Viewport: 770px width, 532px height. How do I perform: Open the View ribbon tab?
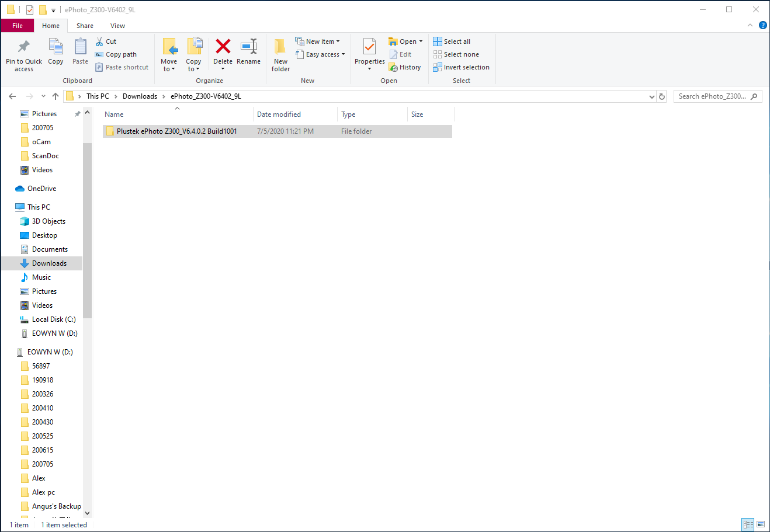(117, 26)
